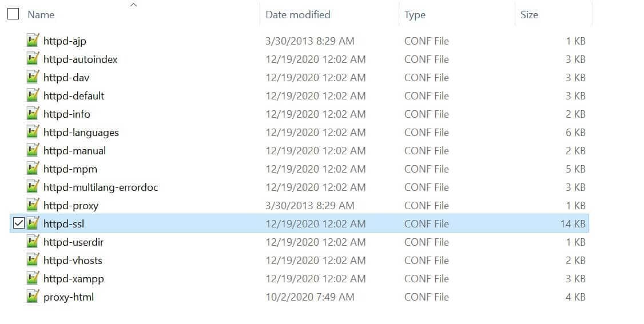Viewport: 644px width, 324px height.
Task: Click the httpd-vhosts file icon
Action: click(33, 261)
